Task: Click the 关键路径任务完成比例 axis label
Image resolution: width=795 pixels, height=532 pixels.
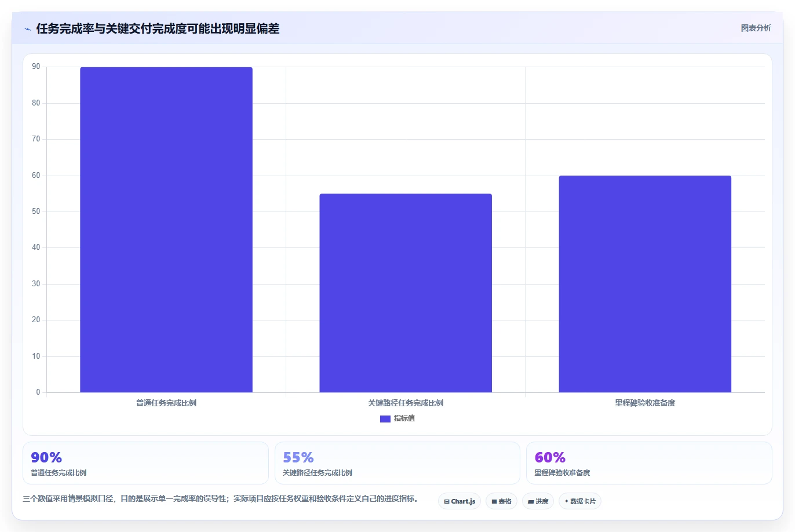Action: pyautogui.click(x=406, y=403)
